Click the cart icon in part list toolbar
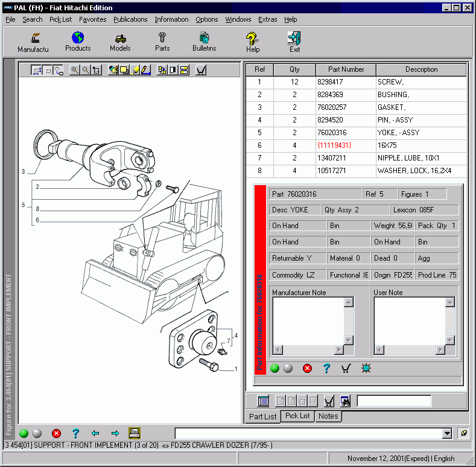This screenshot has height=467, width=476. point(329,401)
